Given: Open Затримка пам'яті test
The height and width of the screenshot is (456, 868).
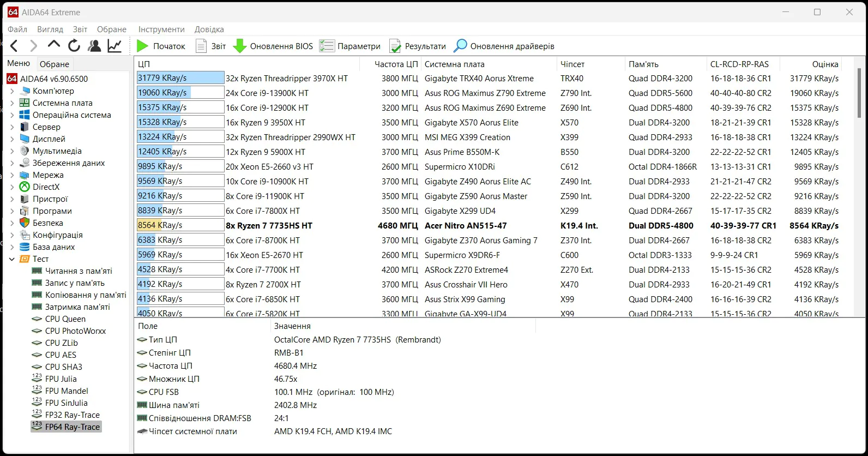Looking at the screenshot, I should [x=71, y=307].
